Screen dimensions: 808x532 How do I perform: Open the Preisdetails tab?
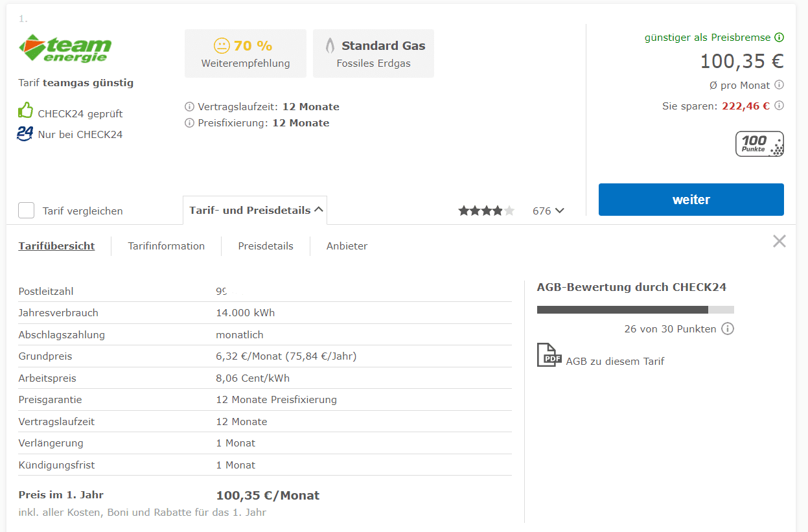coord(266,246)
